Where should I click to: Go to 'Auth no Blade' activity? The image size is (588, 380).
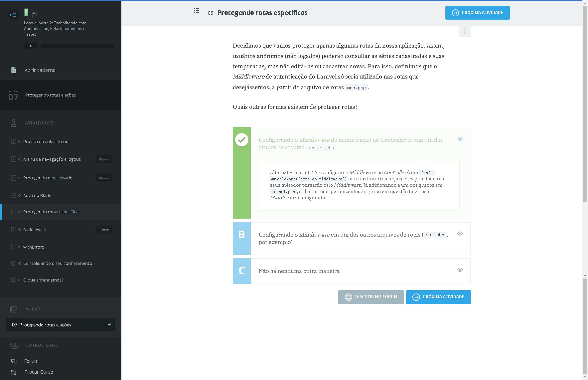(37, 196)
